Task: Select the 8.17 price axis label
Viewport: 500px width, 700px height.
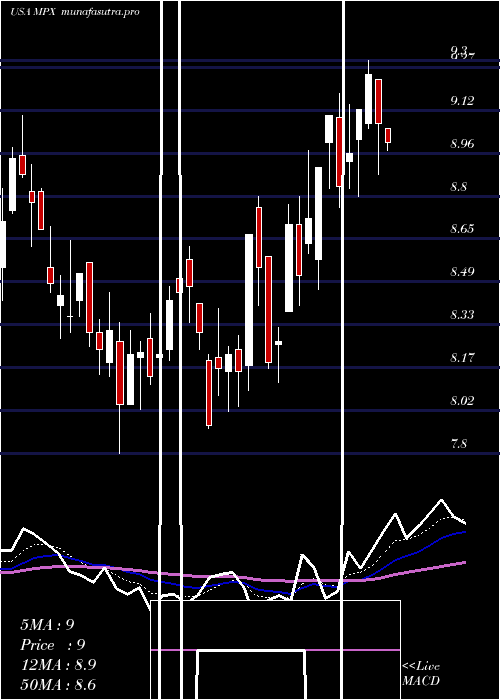Action: (x=462, y=358)
